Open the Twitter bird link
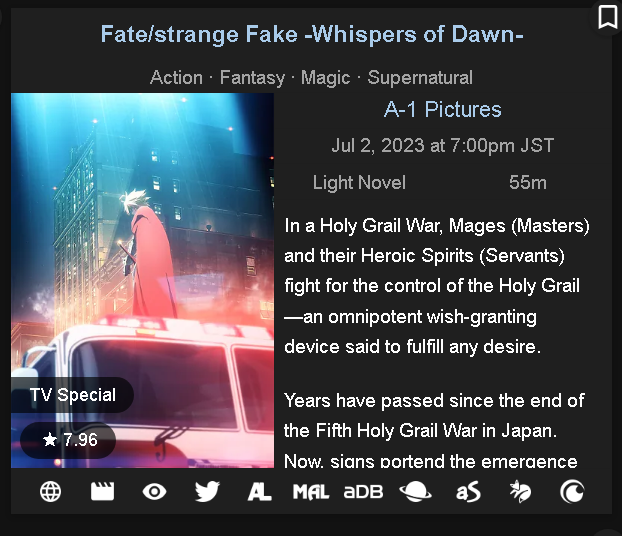The height and width of the screenshot is (536, 622). [207, 492]
